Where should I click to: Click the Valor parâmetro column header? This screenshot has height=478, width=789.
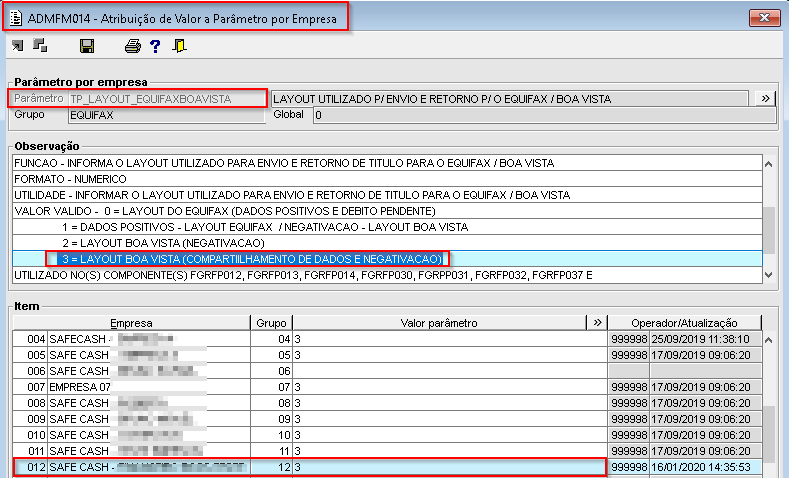coord(439,323)
